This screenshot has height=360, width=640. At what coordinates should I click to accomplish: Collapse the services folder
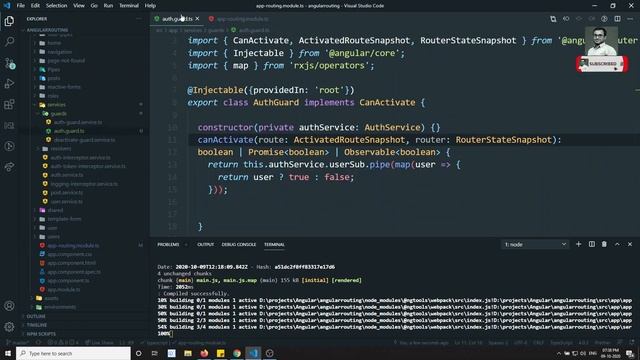[56, 104]
